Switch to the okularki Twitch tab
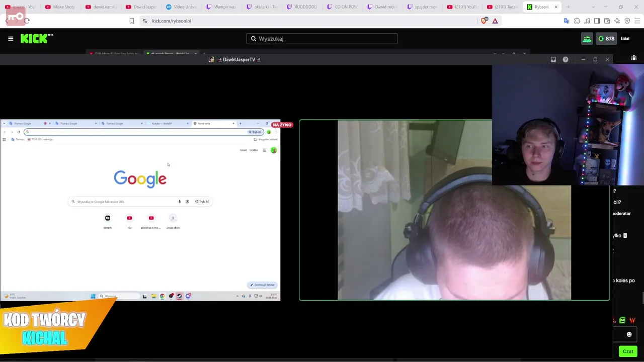 coord(263,7)
